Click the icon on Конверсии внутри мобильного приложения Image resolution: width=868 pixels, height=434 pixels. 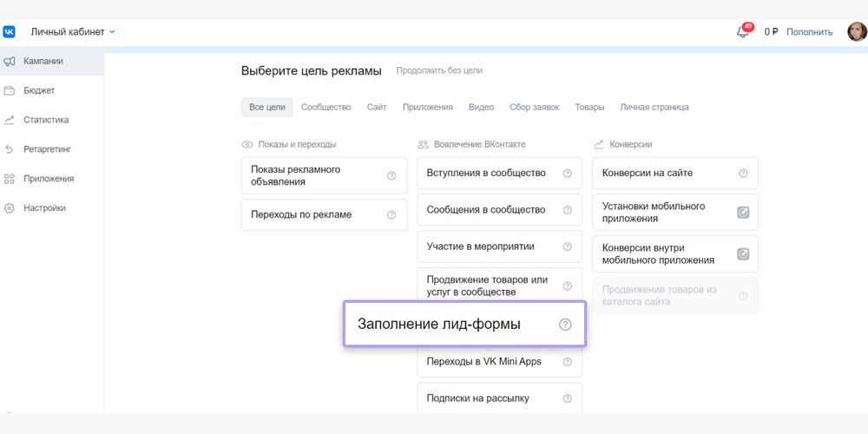pyautogui.click(x=743, y=254)
